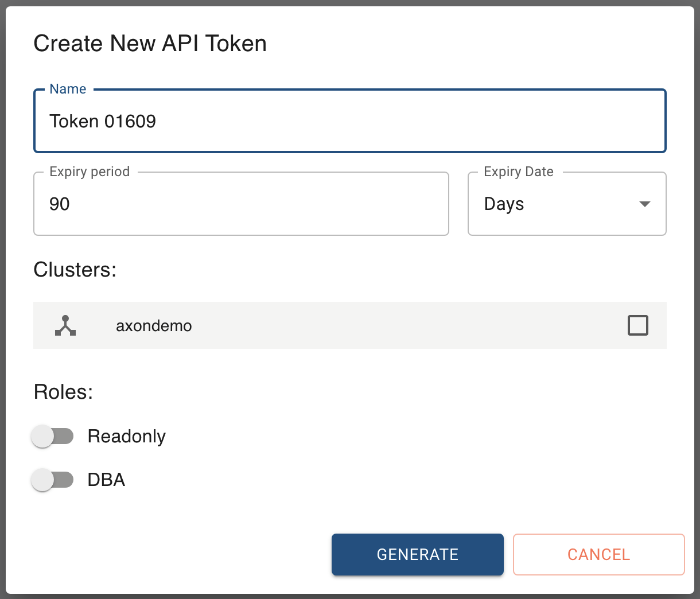The width and height of the screenshot is (700, 599).
Task: Click the Days value in Expiry Date
Action: [504, 204]
